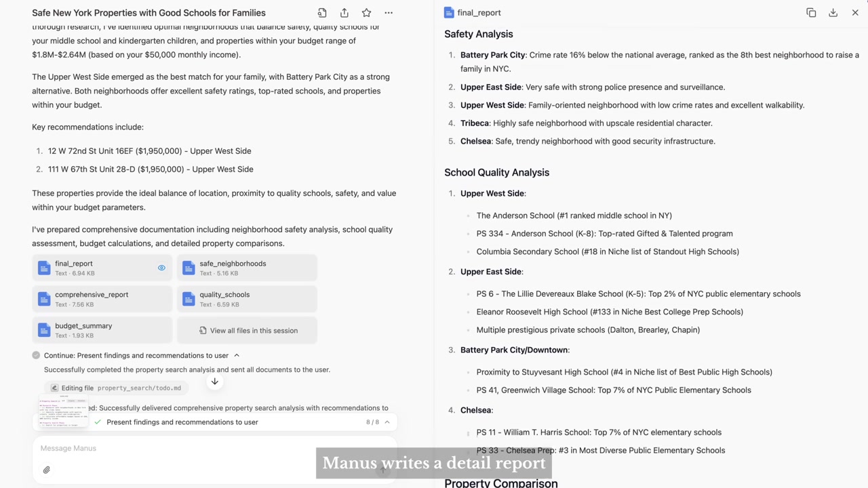The image size is (868, 488).
Task: Click the 8 / 8 progress counter
Action: (x=372, y=422)
